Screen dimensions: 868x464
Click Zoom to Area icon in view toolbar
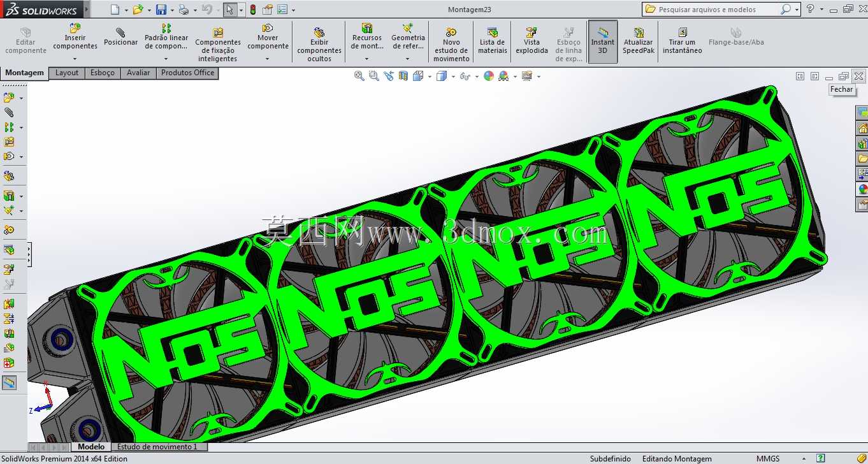(x=374, y=76)
